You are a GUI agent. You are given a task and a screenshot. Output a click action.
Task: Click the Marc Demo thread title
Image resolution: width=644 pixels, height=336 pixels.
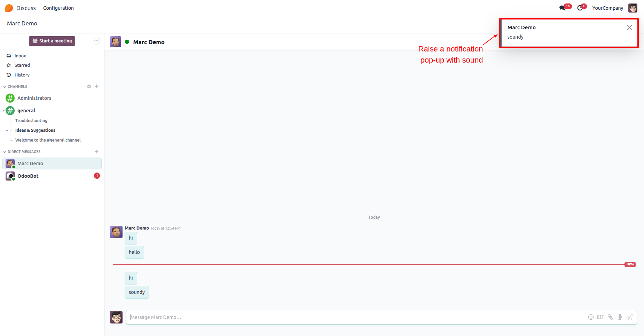click(x=149, y=42)
